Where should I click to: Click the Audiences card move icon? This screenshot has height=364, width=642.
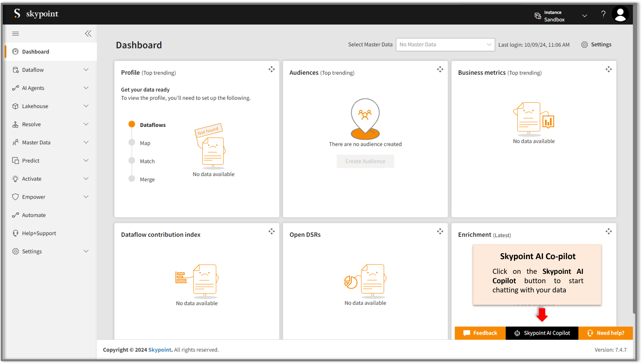coord(440,69)
